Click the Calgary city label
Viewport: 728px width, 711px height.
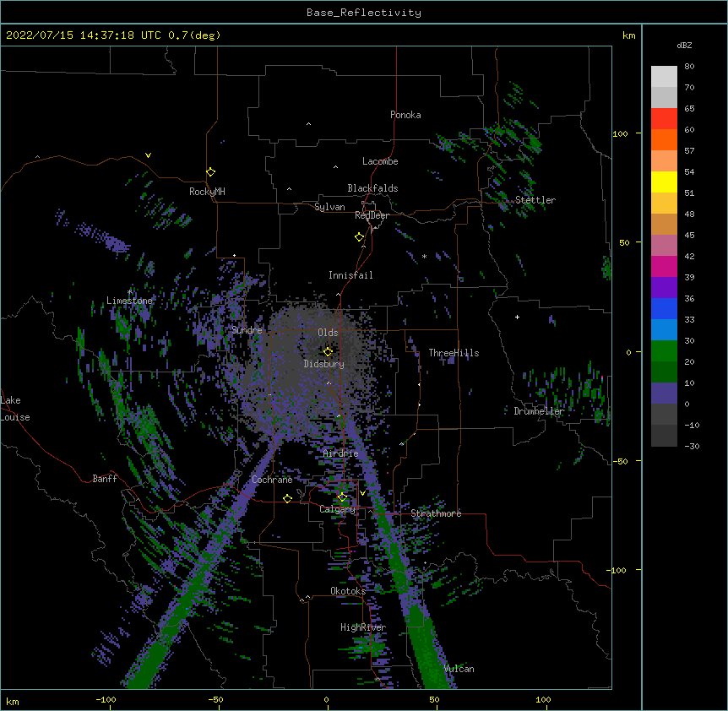337,509
